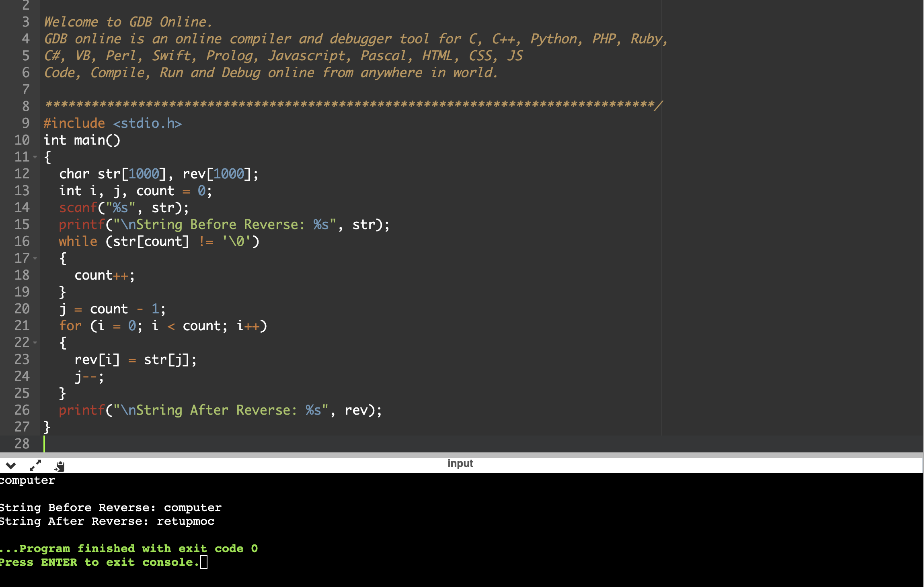Click line number 14 in the gutter

tap(22, 207)
